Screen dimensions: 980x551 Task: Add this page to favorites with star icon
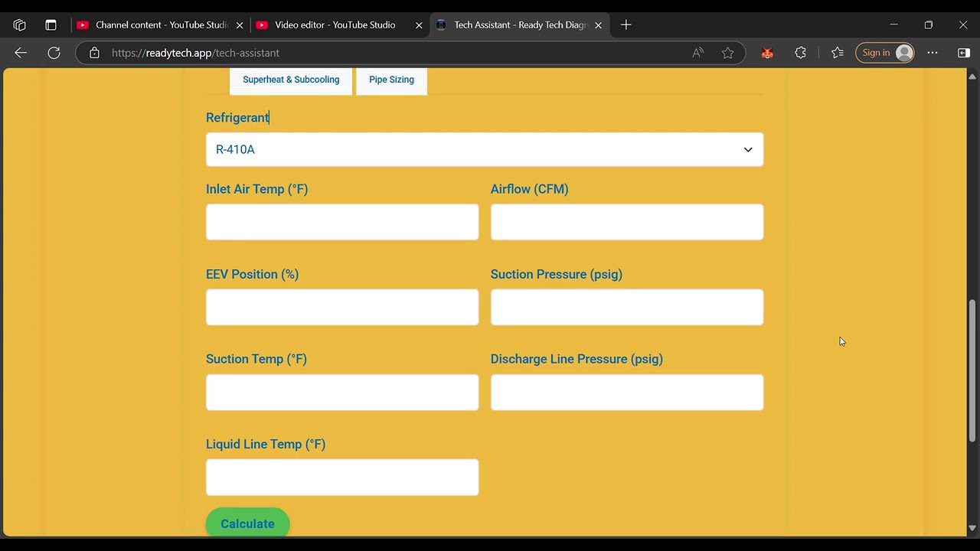[727, 53]
